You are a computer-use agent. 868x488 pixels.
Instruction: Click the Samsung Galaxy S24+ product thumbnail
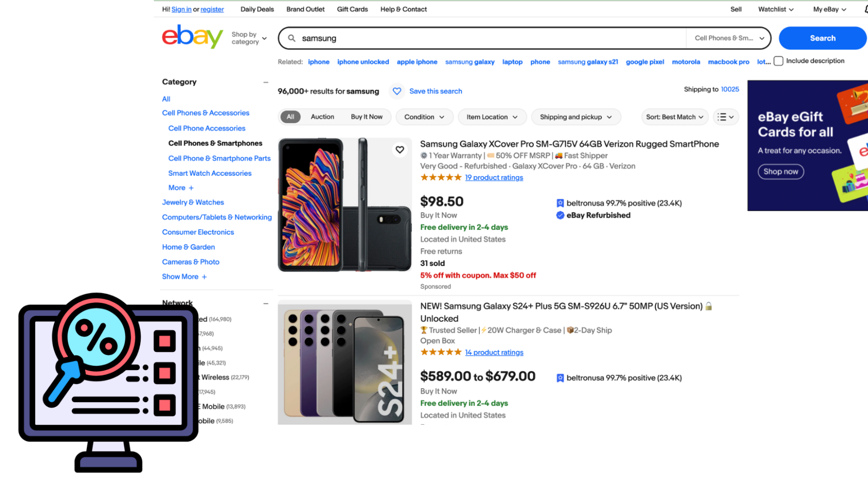345,362
